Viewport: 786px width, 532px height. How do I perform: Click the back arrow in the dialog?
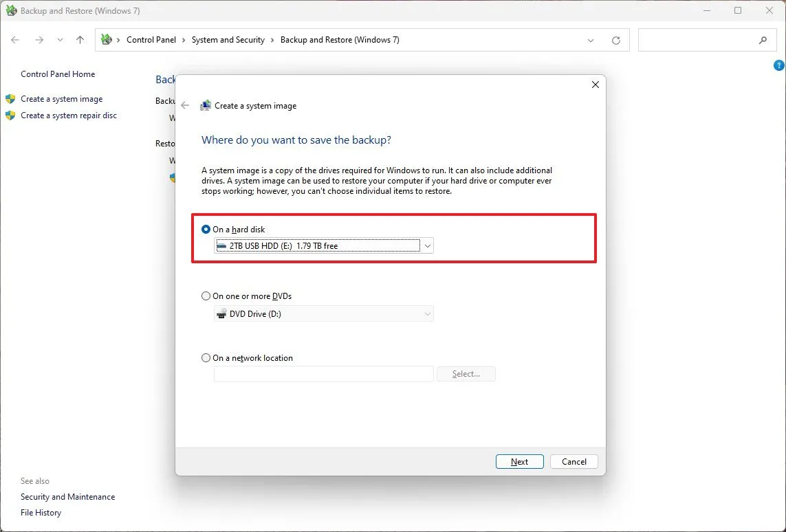[186, 105]
